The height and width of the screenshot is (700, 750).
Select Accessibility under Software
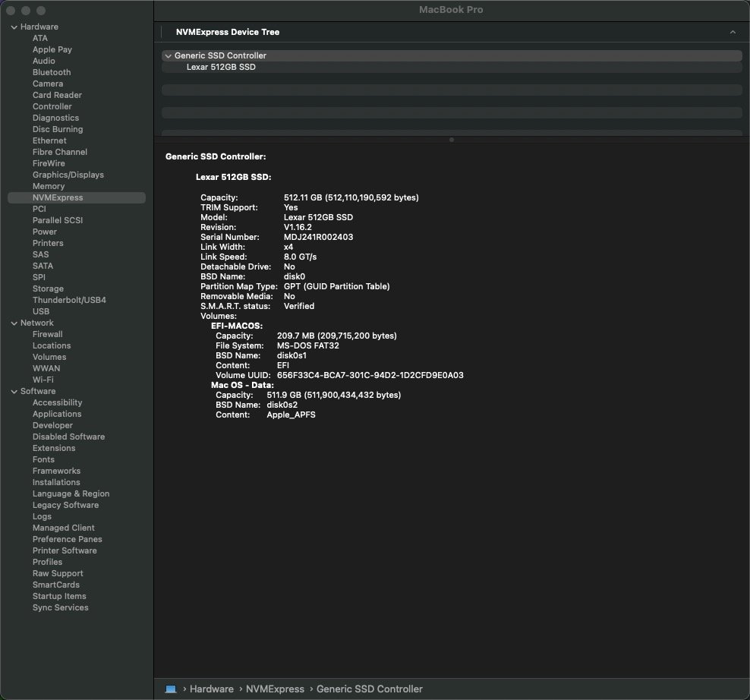pyautogui.click(x=58, y=403)
